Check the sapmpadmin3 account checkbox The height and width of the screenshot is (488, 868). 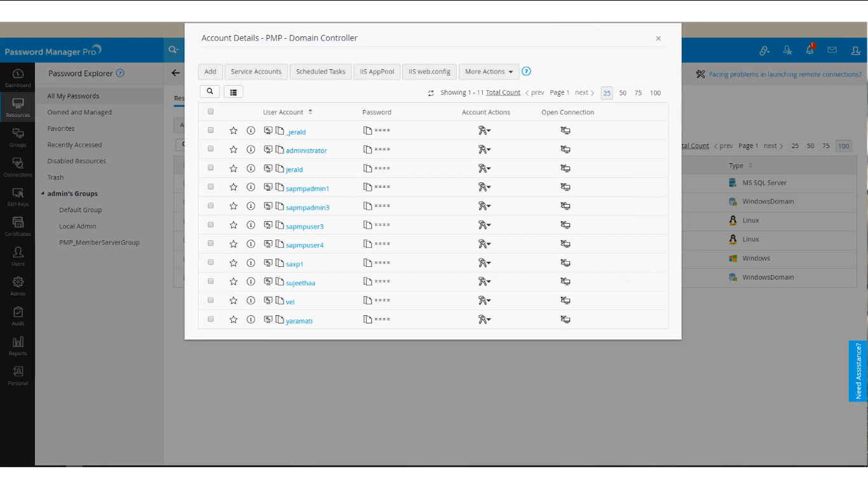[210, 206]
